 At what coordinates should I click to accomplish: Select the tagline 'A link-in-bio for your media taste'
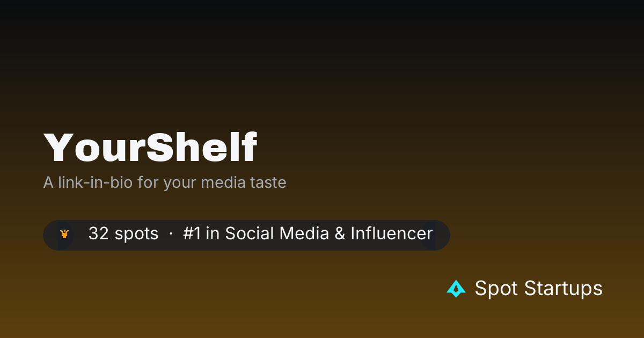(165, 182)
